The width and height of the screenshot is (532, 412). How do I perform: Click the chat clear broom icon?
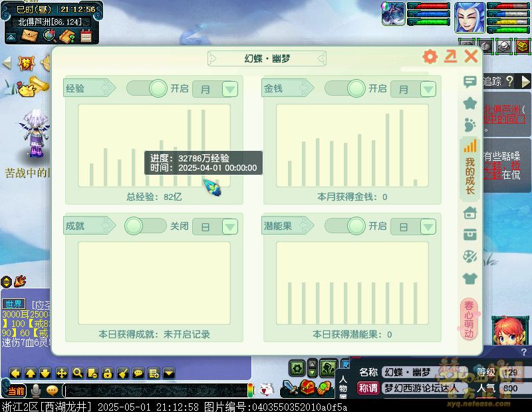(x=123, y=373)
